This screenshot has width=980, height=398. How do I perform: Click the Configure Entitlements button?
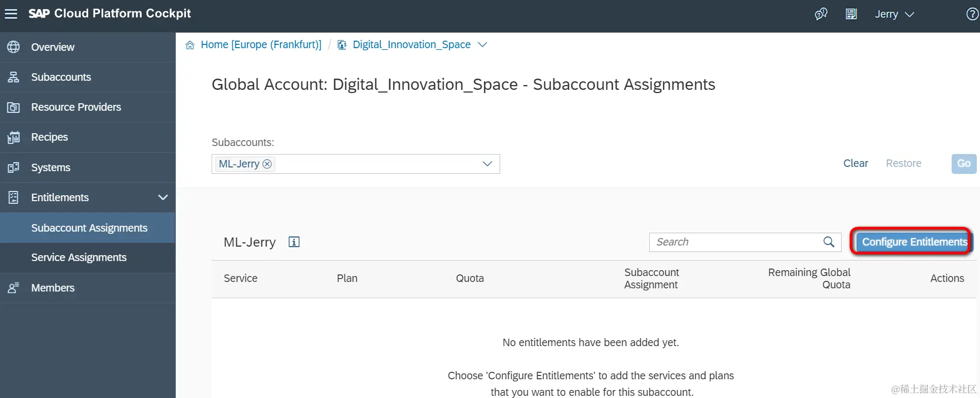coord(914,242)
